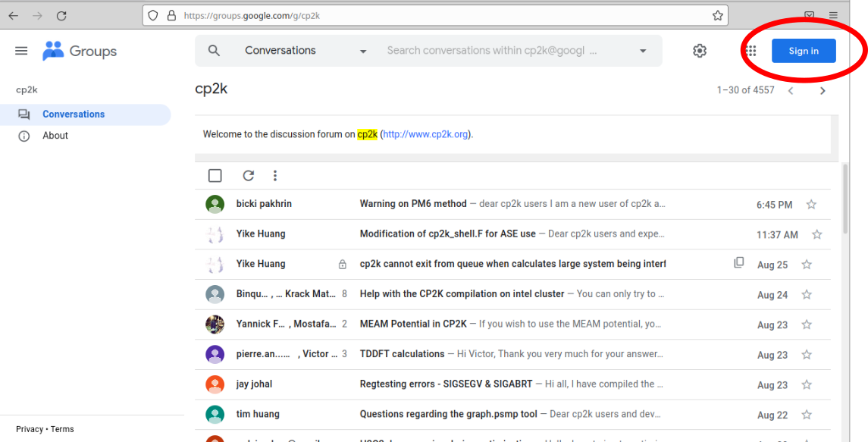Click the Sign in button

point(804,51)
